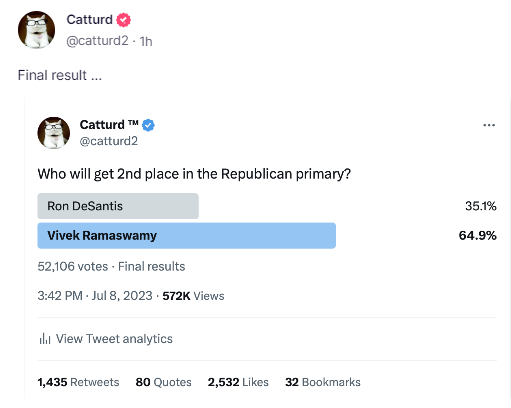Click the Vivek Ramaswamy poll bar

(186, 236)
